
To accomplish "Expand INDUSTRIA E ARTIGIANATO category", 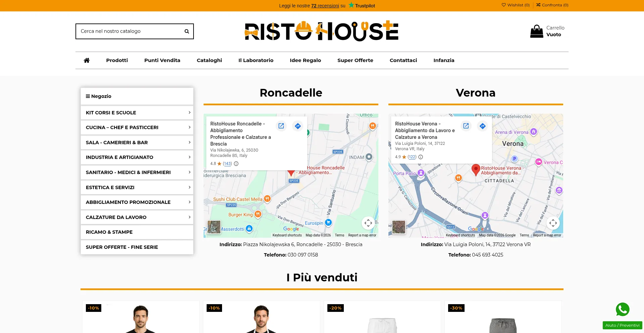I will point(137,157).
